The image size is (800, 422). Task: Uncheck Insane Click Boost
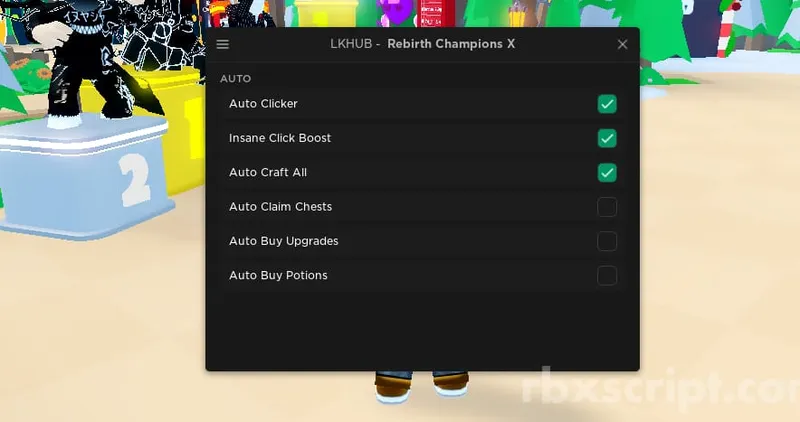pyautogui.click(x=607, y=138)
